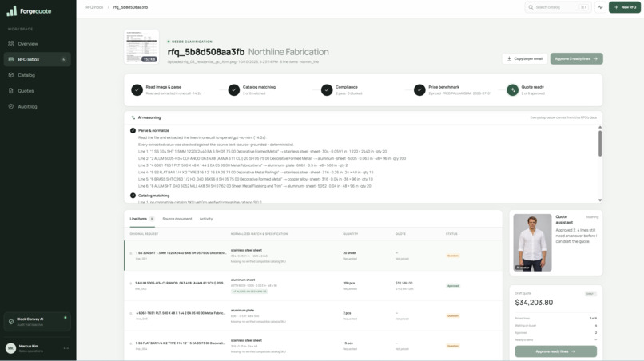644x361 pixels.
Task: Click the rfq_5b8d508aa3fb breadcrumb
Action: 130,7
